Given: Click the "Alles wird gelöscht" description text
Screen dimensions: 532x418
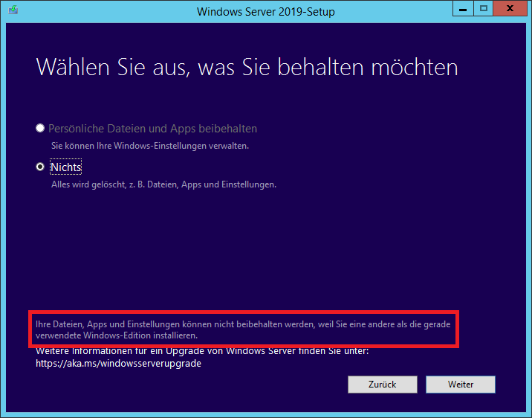Looking at the screenshot, I should [x=163, y=184].
